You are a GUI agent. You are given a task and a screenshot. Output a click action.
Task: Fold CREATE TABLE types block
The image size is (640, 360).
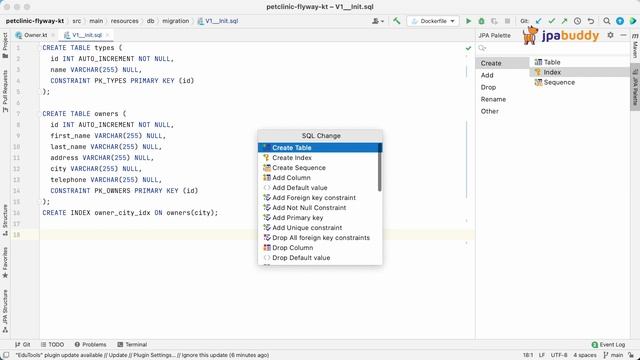click(x=40, y=48)
